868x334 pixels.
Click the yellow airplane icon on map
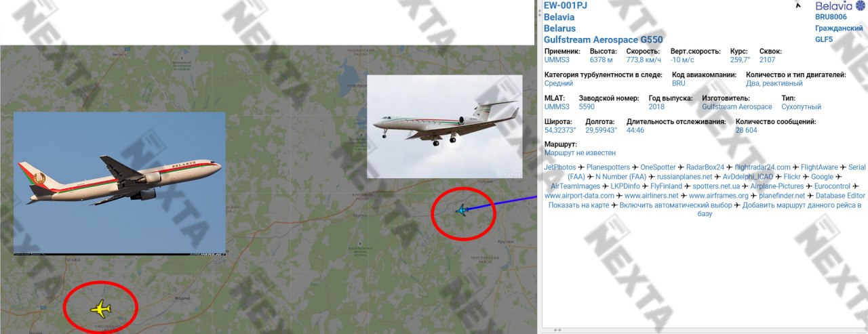pyautogui.click(x=100, y=310)
